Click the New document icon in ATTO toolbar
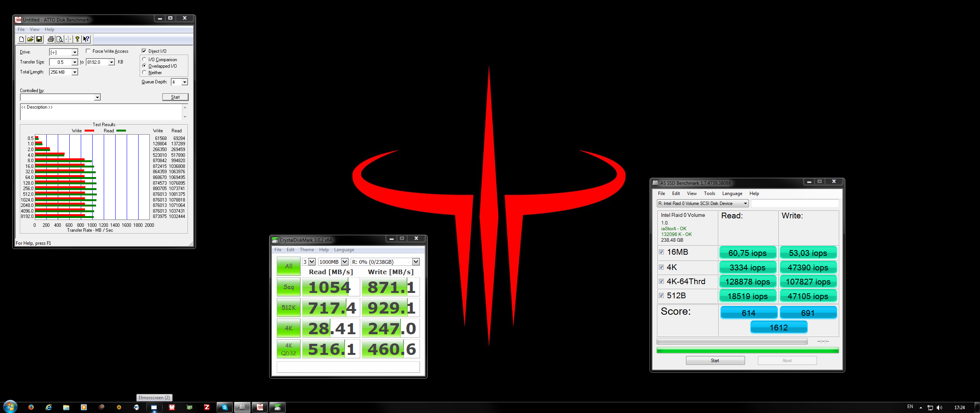980x413 pixels. [x=21, y=39]
